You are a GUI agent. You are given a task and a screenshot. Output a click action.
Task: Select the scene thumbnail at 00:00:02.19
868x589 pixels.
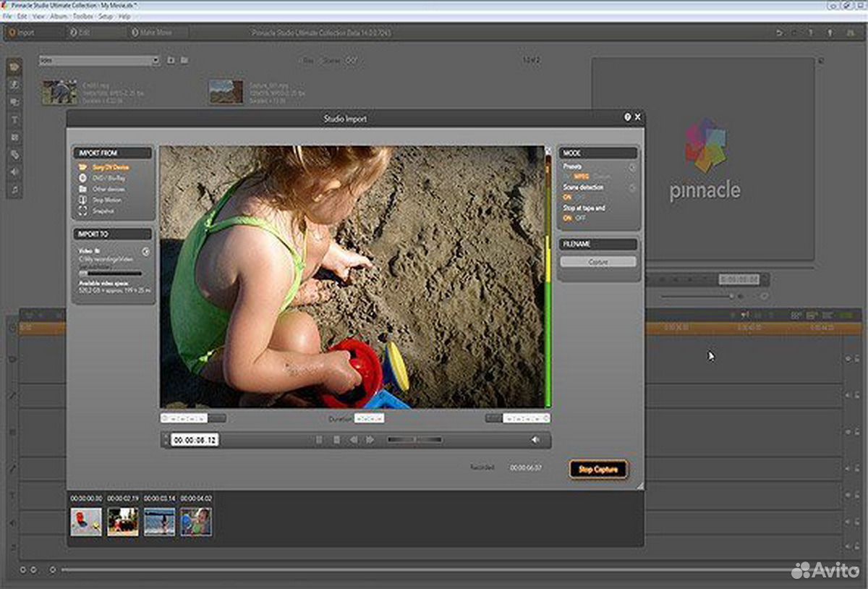123,522
